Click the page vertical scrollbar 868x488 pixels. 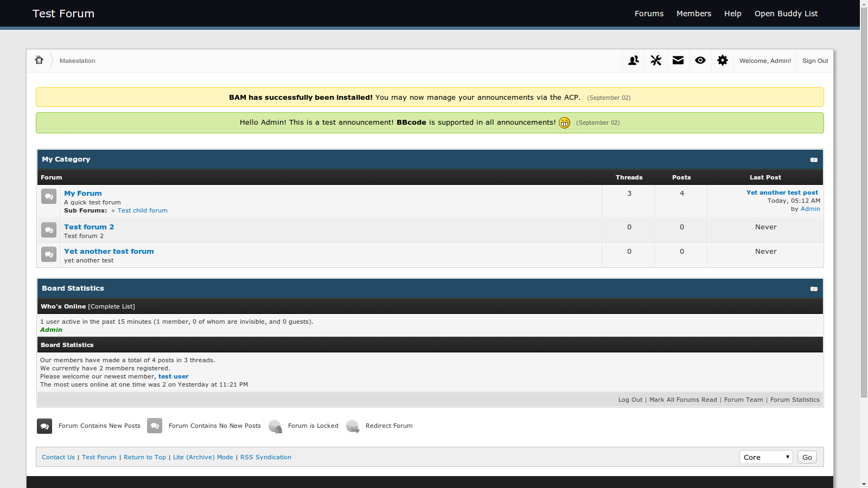(864, 217)
